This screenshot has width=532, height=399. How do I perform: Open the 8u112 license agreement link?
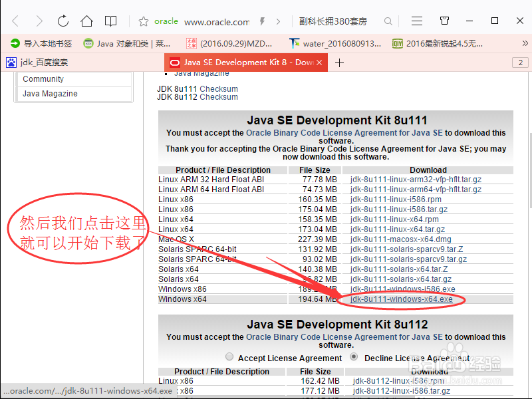coord(344,337)
